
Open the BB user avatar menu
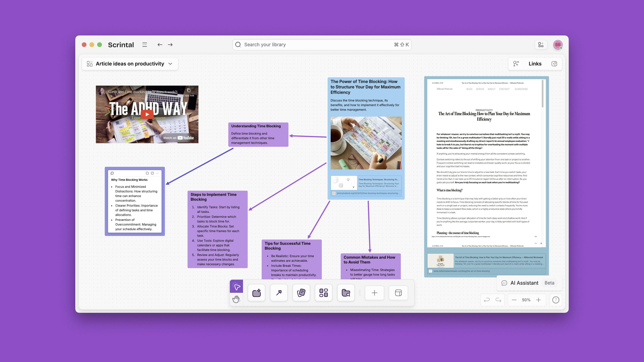pyautogui.click(x=558, y=45)
